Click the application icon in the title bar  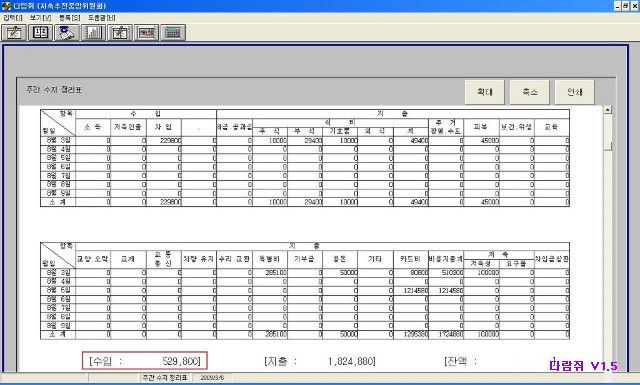[x=6, y=6]
